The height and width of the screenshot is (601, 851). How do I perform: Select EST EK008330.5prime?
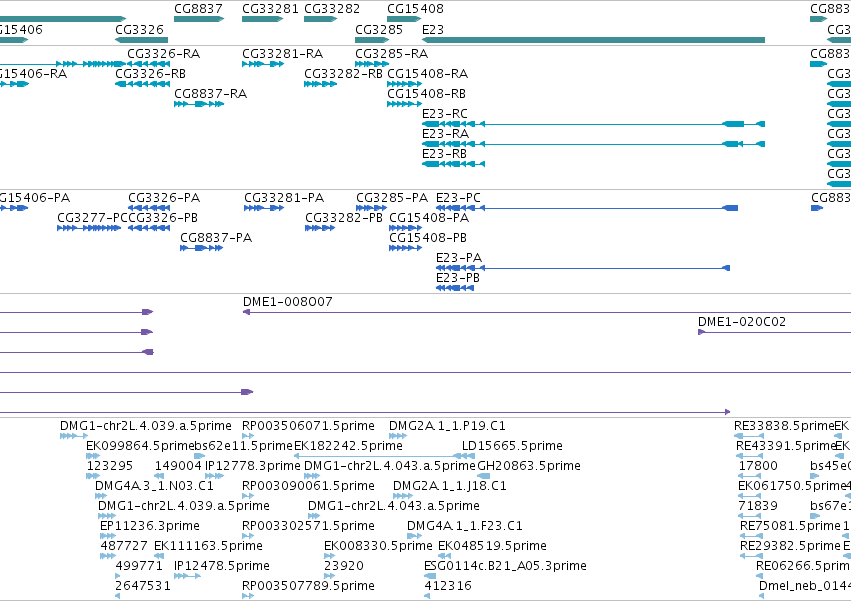click(x=329, y=556)
